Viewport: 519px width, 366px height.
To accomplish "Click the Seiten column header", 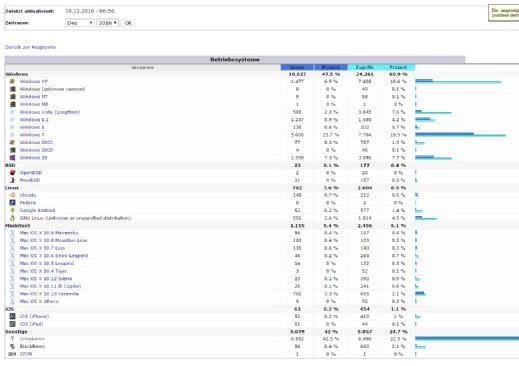I will 297,67.
